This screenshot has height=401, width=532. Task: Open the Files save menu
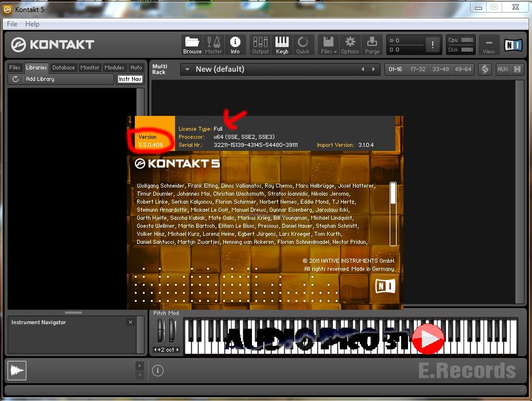pyautogui.click(x=329, y=45)
